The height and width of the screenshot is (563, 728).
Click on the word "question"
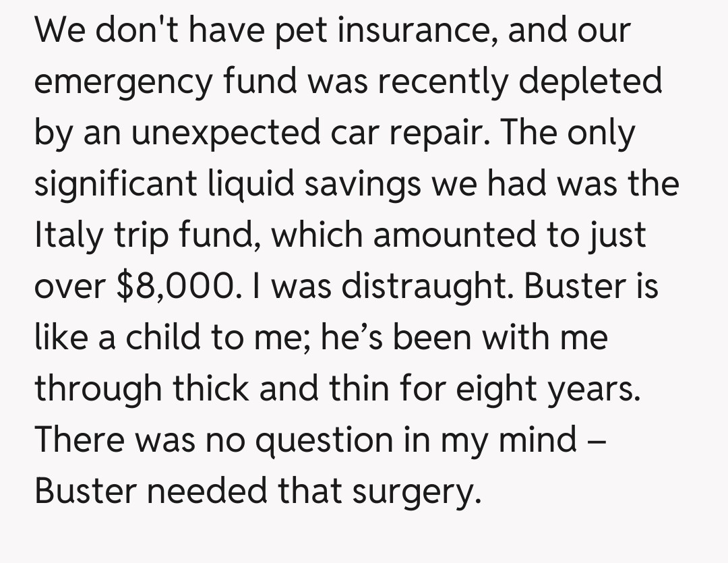tap(328, 441)
